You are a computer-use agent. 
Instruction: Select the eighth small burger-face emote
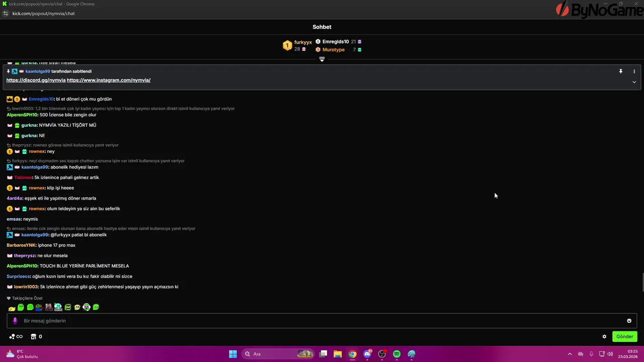[77, 307]
